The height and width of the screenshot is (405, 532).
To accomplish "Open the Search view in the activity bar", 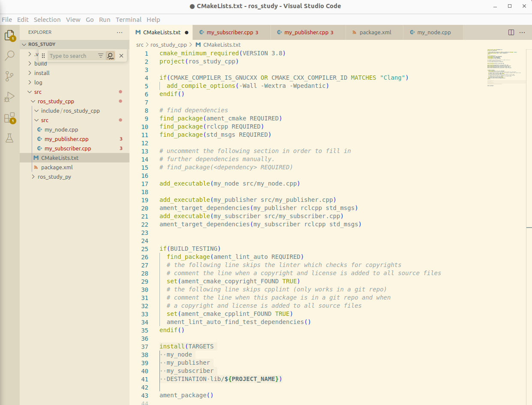I will (x=9, y=56).
